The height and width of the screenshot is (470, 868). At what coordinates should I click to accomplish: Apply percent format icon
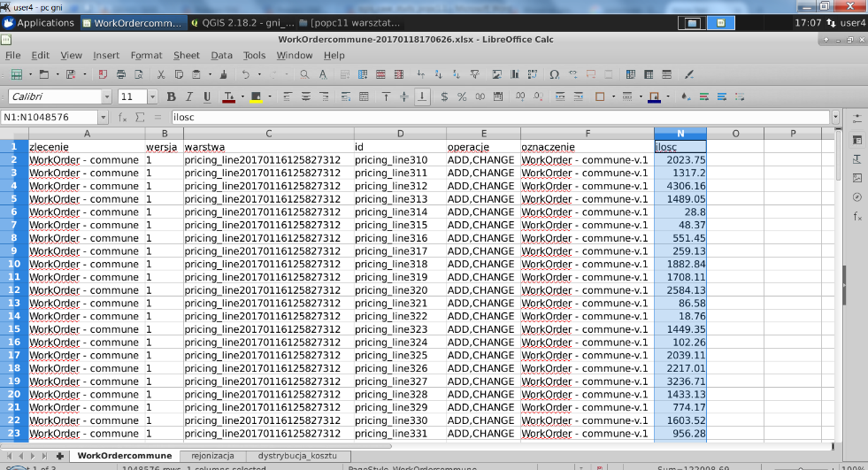coord(462,96)
